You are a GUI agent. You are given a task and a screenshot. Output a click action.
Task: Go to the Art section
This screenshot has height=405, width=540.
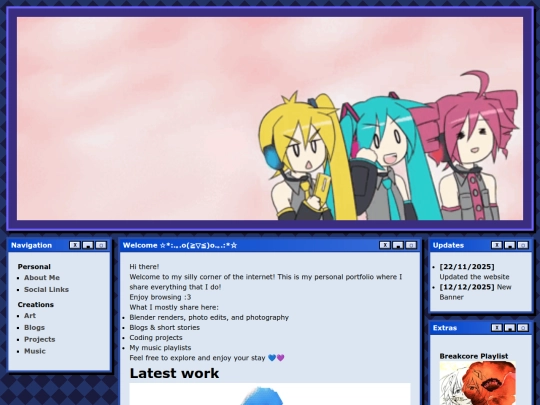(30, 315)
